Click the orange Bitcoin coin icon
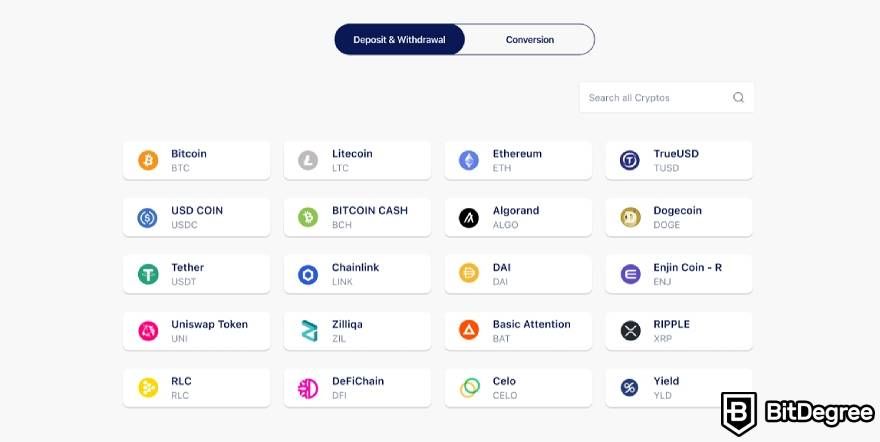Viewport: 880px width, 442px height. coord(148,160)
